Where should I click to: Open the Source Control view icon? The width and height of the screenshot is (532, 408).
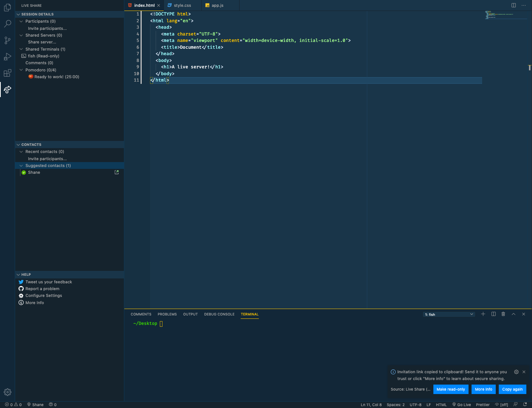click(7, 40)
